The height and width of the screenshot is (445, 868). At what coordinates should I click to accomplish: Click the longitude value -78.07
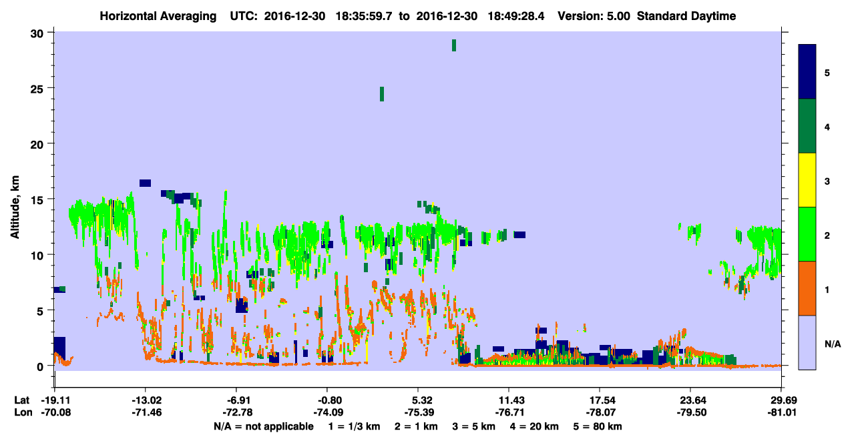click(x=600, y=413)
